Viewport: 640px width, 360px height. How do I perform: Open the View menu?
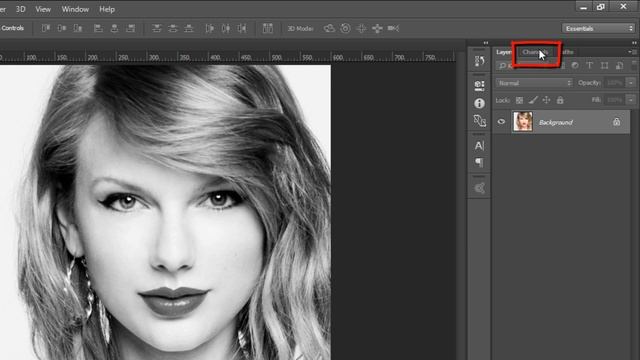(43, 9)
